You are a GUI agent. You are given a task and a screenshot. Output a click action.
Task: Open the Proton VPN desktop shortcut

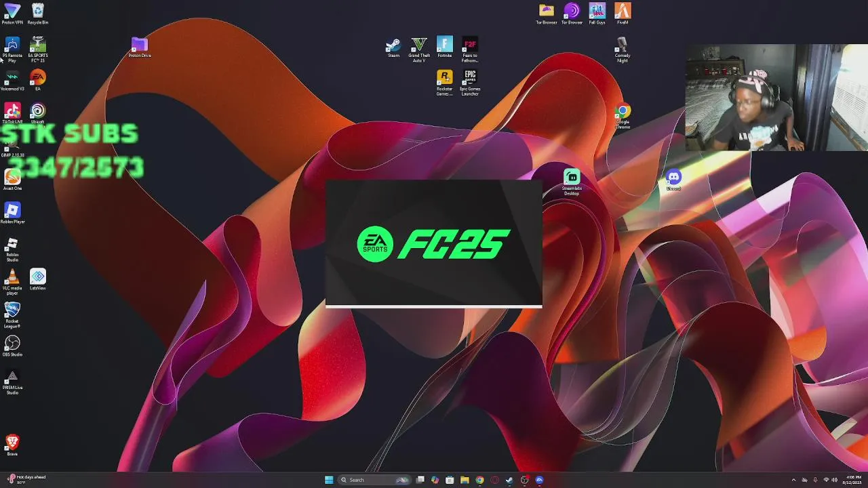coord(12,14)
